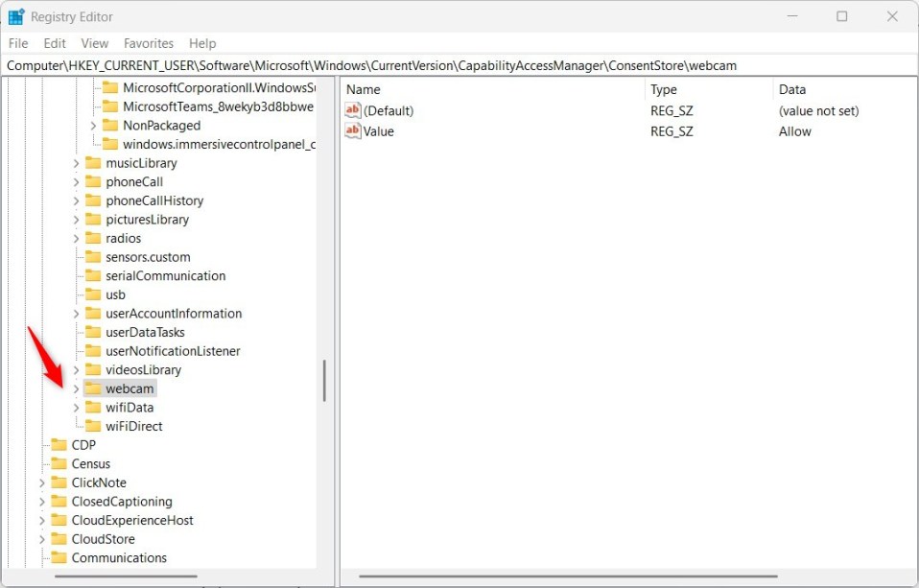Click the Allow data cell
Viewport: 919px width, 588px height.
click(x=794, y=131)
